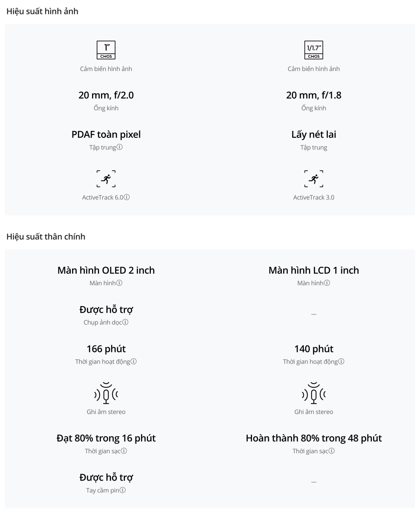Click the Hiệu suất thân chính heading
The image size is (420, 513).
click(46, 237)
